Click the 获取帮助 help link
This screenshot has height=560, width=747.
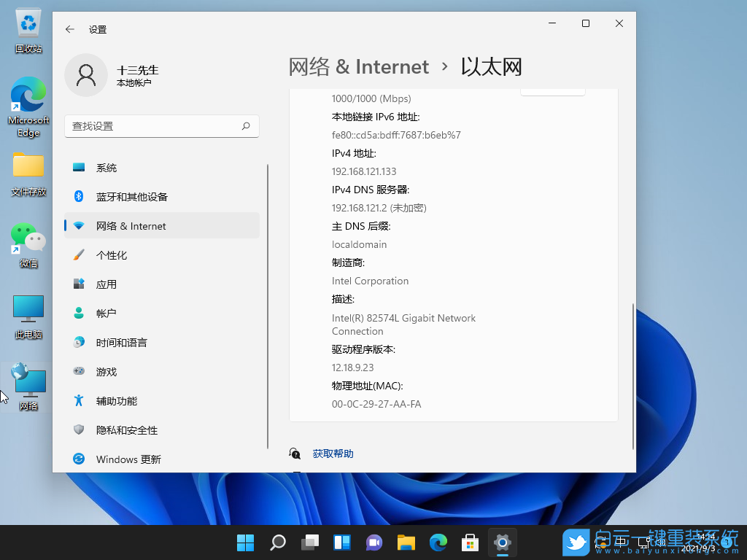click(333, 453)
